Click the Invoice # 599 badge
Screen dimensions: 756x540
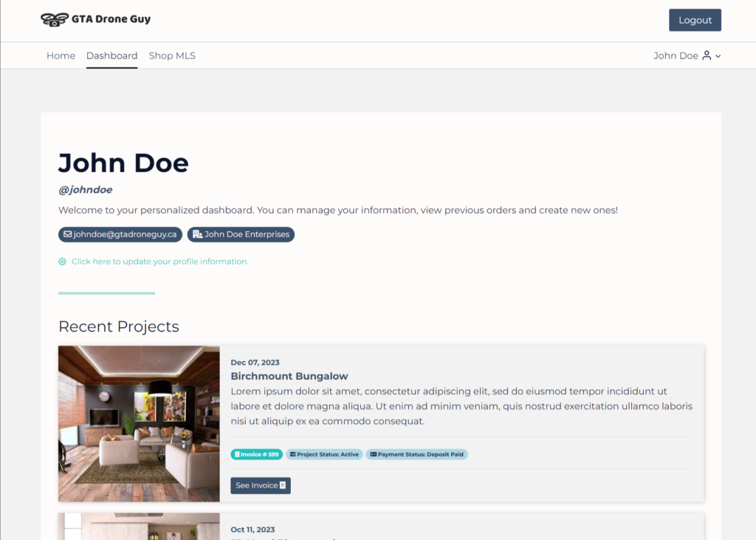click(256, 454)
